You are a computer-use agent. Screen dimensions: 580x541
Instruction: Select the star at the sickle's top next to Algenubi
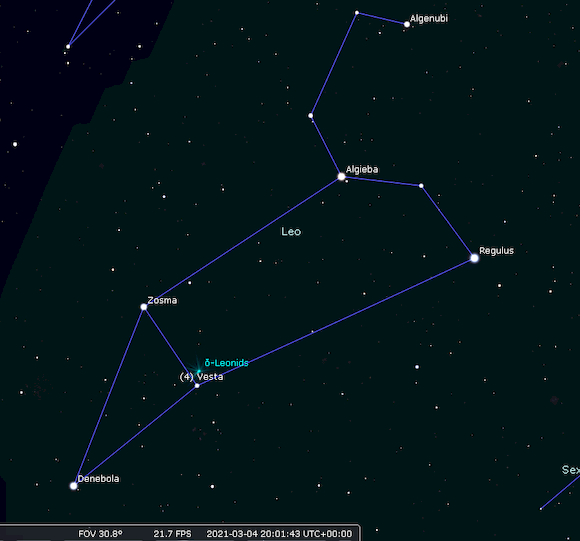coord(357,13)
